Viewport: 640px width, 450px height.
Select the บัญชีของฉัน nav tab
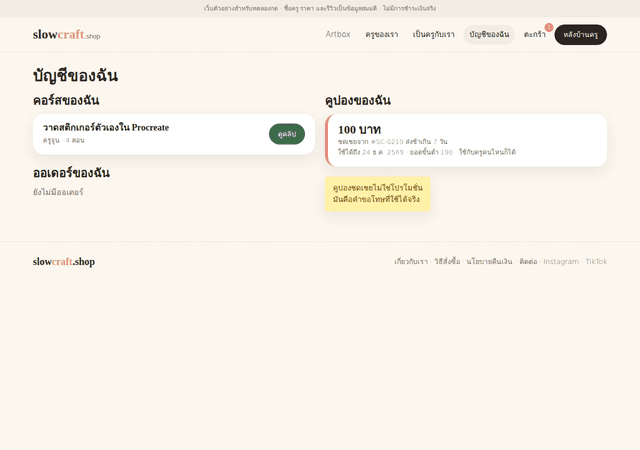tap(489, 35)
